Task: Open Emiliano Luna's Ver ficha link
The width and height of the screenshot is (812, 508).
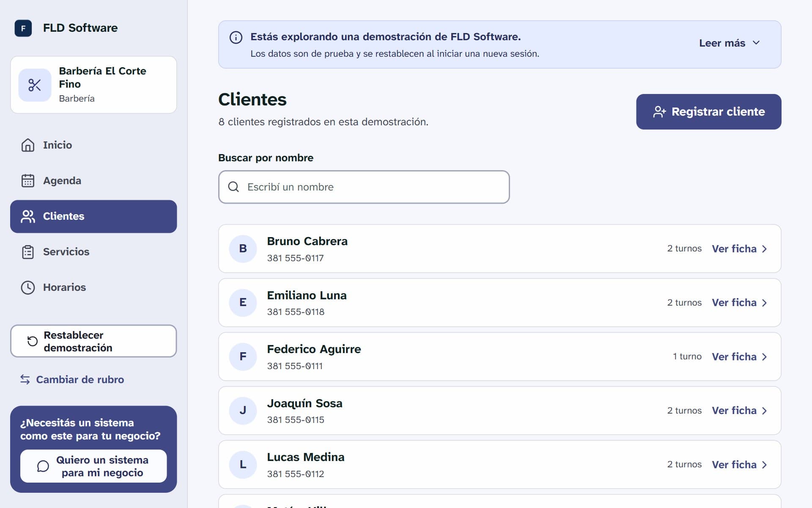Action: 739,302
